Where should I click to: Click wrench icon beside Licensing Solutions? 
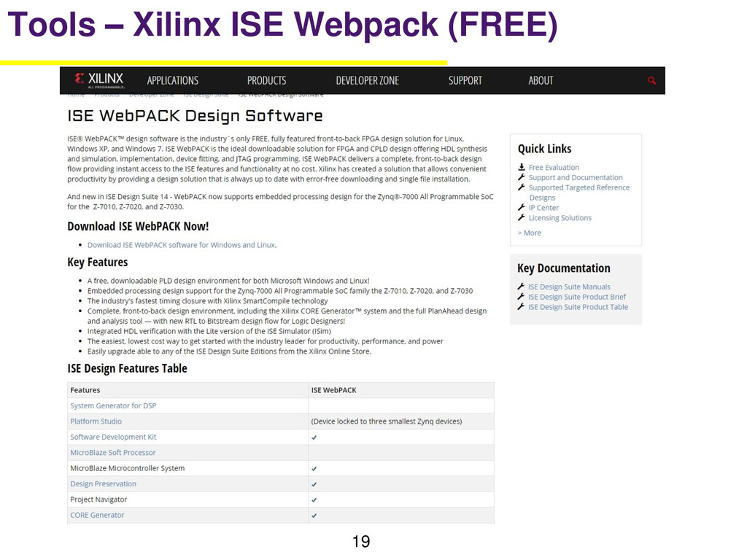point(522,217)
